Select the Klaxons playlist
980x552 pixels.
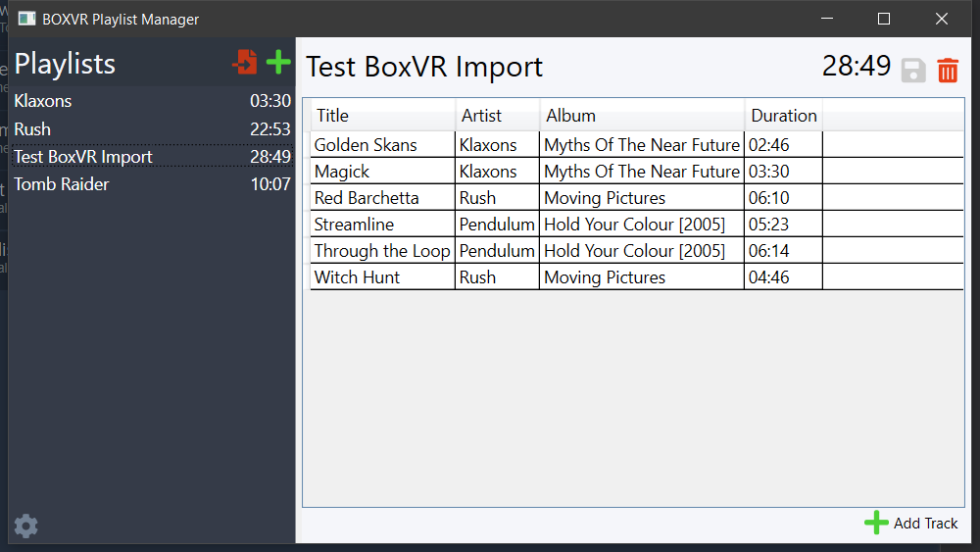click(152, 101)
